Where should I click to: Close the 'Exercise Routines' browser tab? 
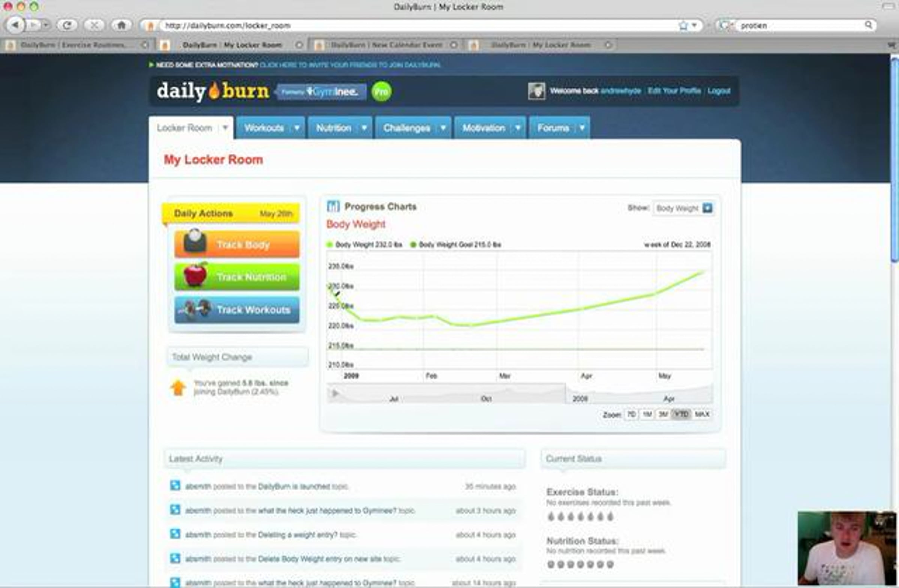(x=144, y=45)
